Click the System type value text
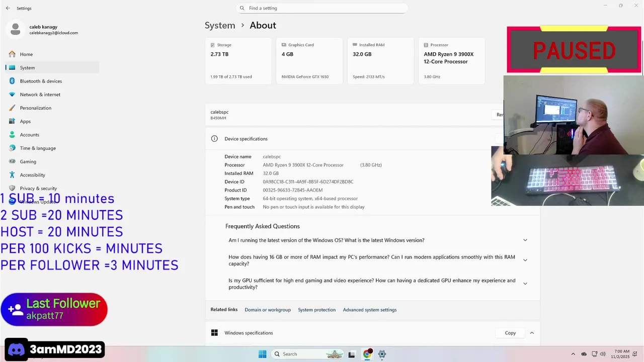This screenshot has width=644, height=362. pos(310,199)
